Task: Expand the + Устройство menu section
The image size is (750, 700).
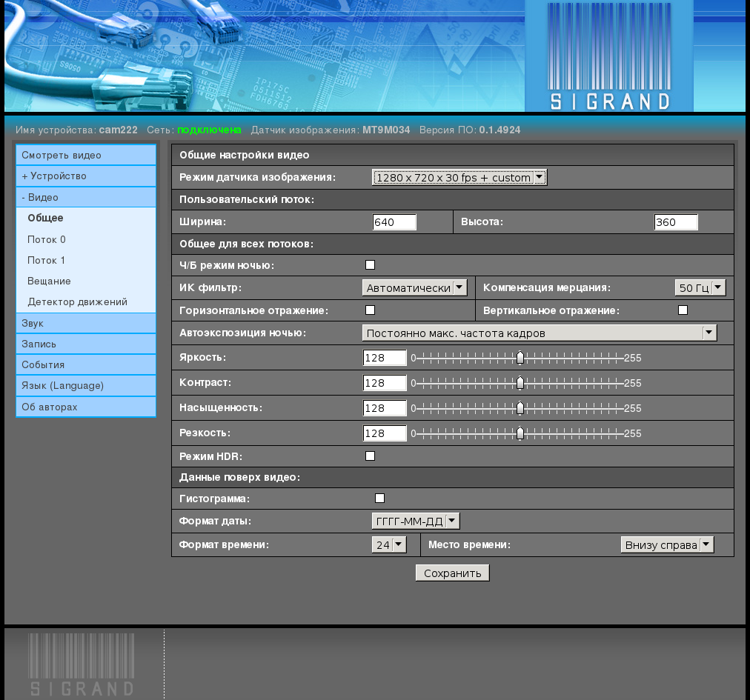Action: pos(86,176)
